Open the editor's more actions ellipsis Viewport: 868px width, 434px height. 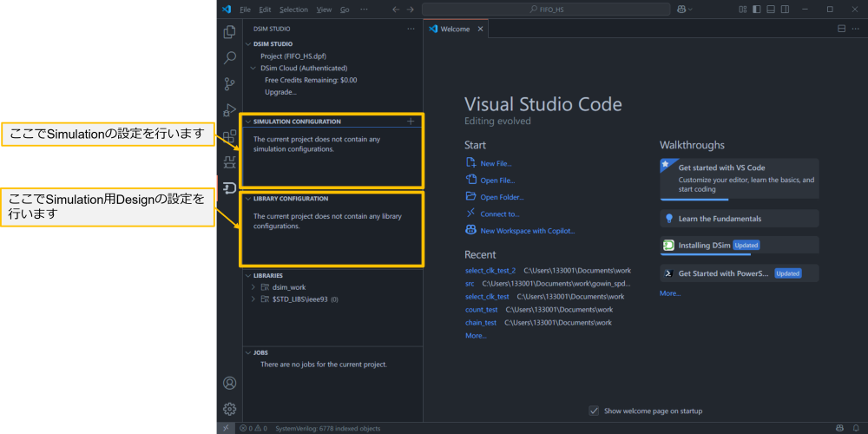856,29
